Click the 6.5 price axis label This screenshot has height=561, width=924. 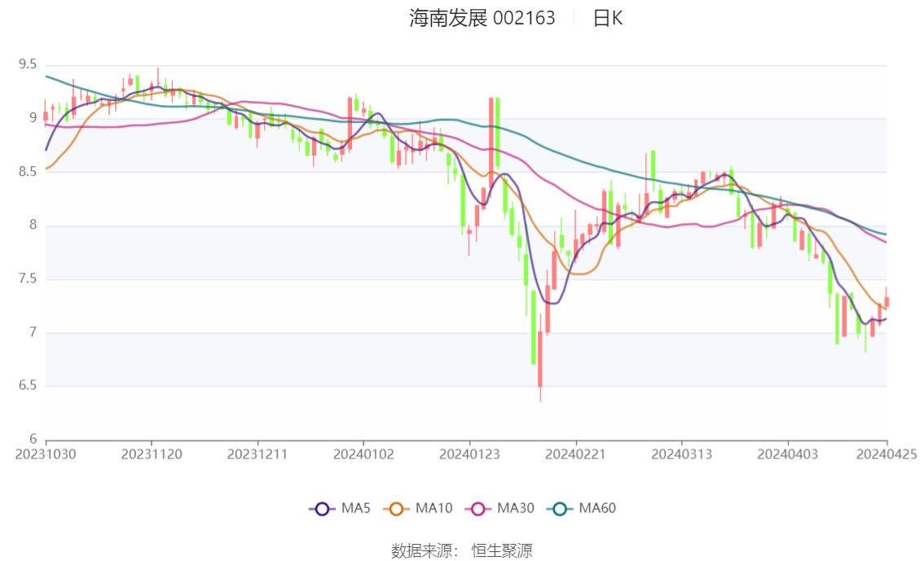click(28, 386)
